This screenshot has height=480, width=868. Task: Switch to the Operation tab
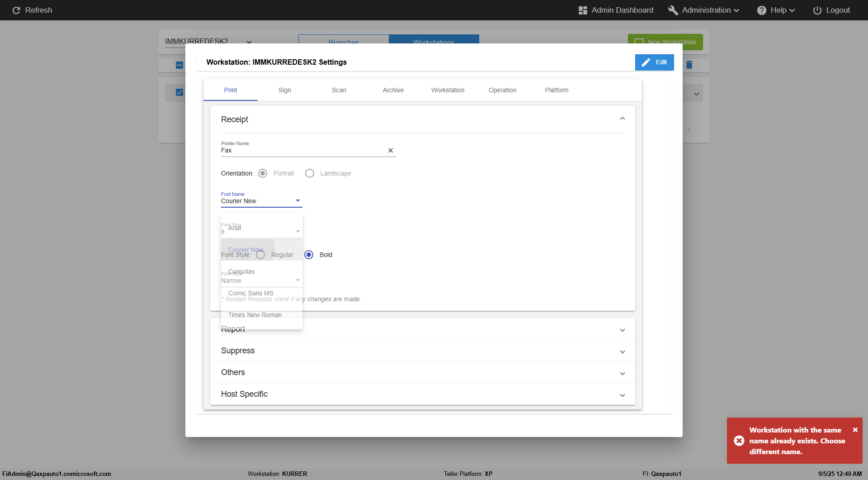502,90
